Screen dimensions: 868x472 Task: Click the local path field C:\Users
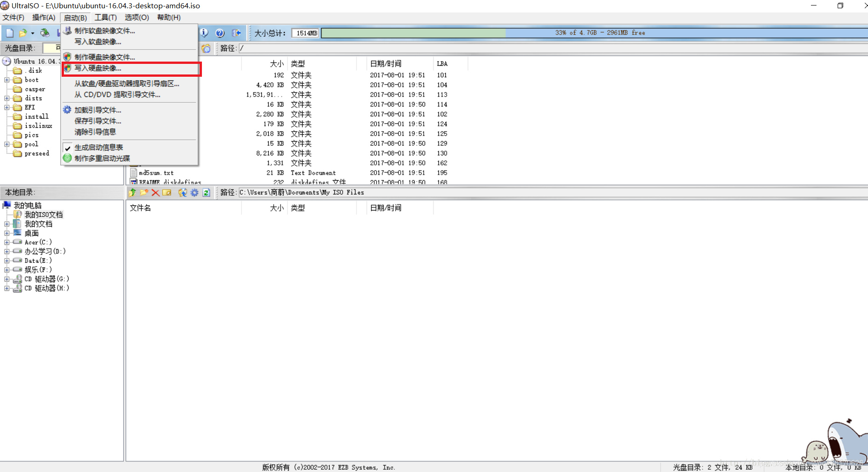pos(553,193)
